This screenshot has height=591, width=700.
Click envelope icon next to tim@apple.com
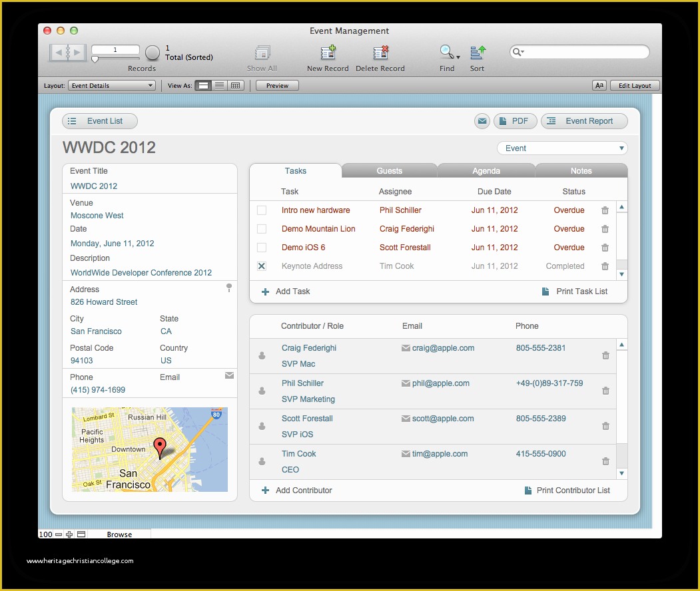click(x=406, y=454)
